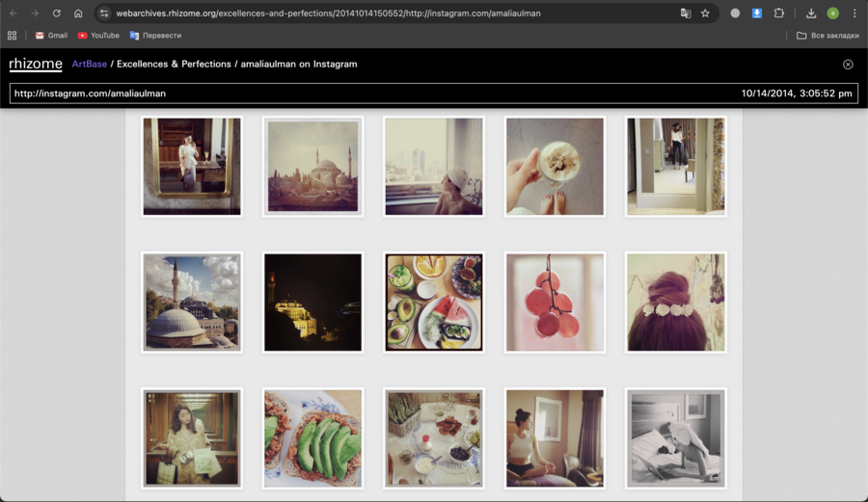Open the apps grid in bookmarks bar
The height and width of the screenshot is (502, 868).
coord(13,36)
